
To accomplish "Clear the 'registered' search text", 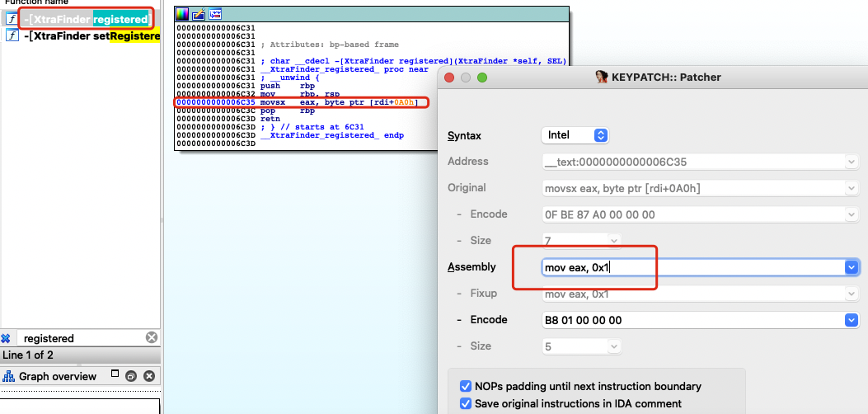I will click(151, 337).
